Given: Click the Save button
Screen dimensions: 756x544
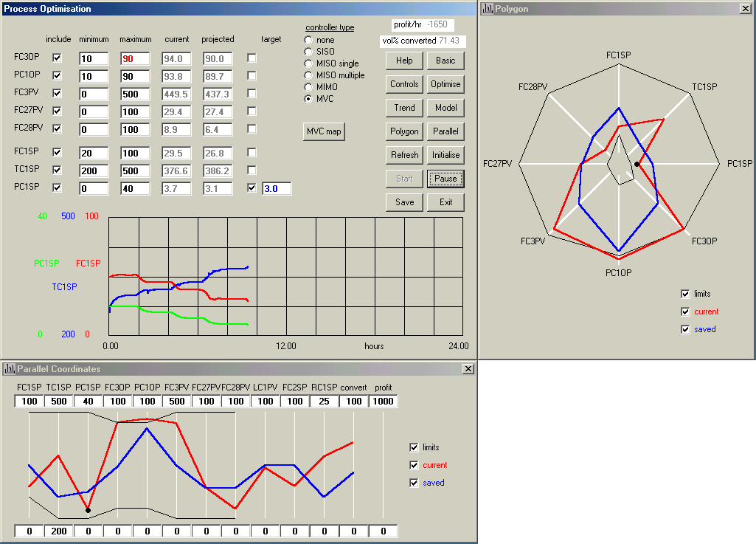Looking at the screenshot, I should 404,202.
